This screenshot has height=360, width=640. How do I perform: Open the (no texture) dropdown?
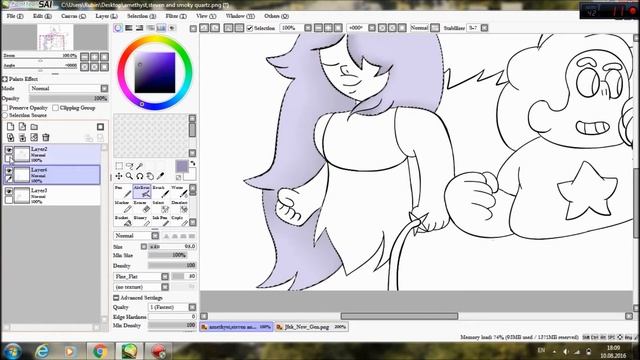point(141,287)
